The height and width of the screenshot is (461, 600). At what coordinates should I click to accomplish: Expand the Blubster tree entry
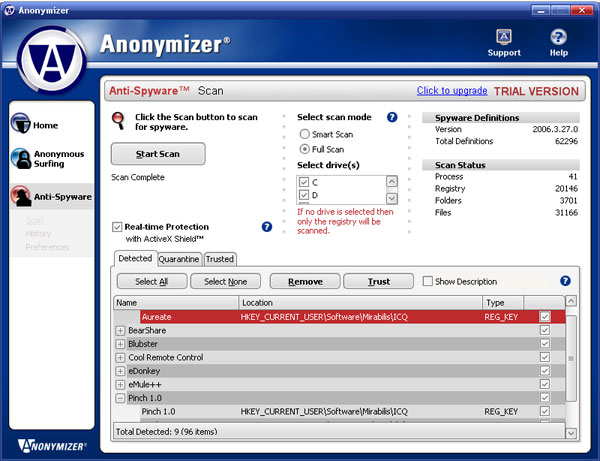(120, 344)
